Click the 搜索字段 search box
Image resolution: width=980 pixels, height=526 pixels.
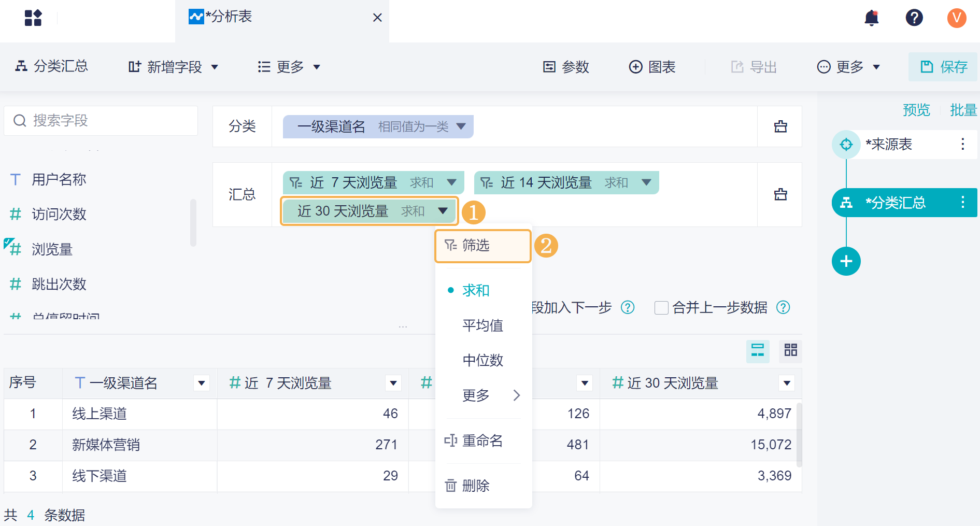pyautogui.click(x=101, y=121)
